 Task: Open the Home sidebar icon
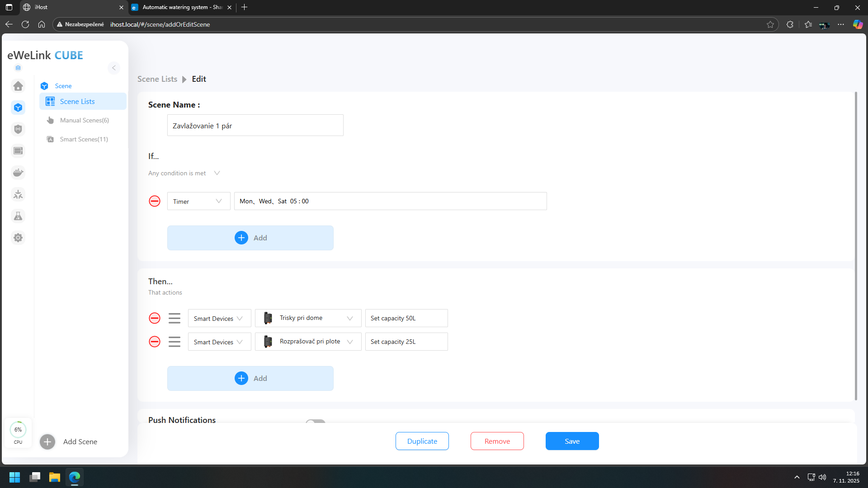click(18, 86)
